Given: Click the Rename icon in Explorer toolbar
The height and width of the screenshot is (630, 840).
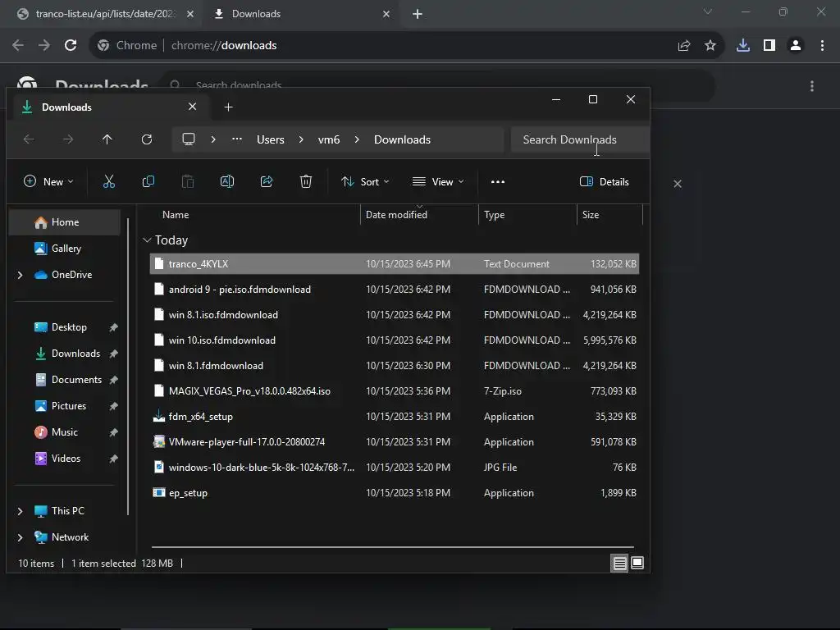Looking at the screenshot, I should point(227,181).
